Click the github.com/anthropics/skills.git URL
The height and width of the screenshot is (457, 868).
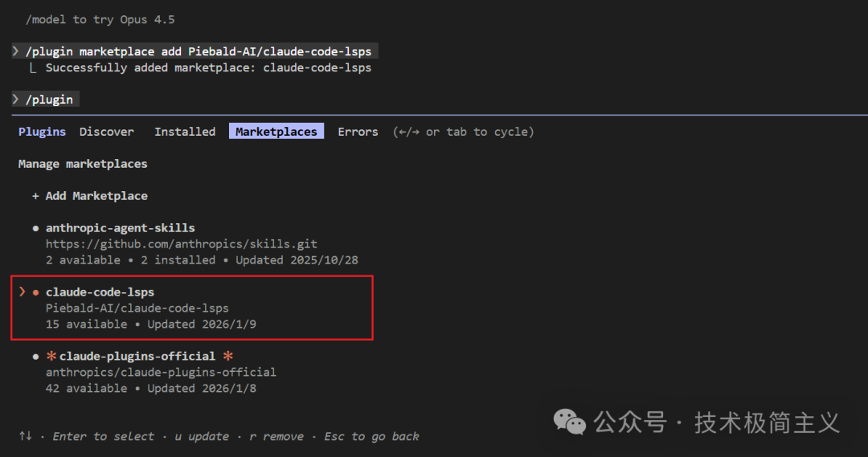182,244
